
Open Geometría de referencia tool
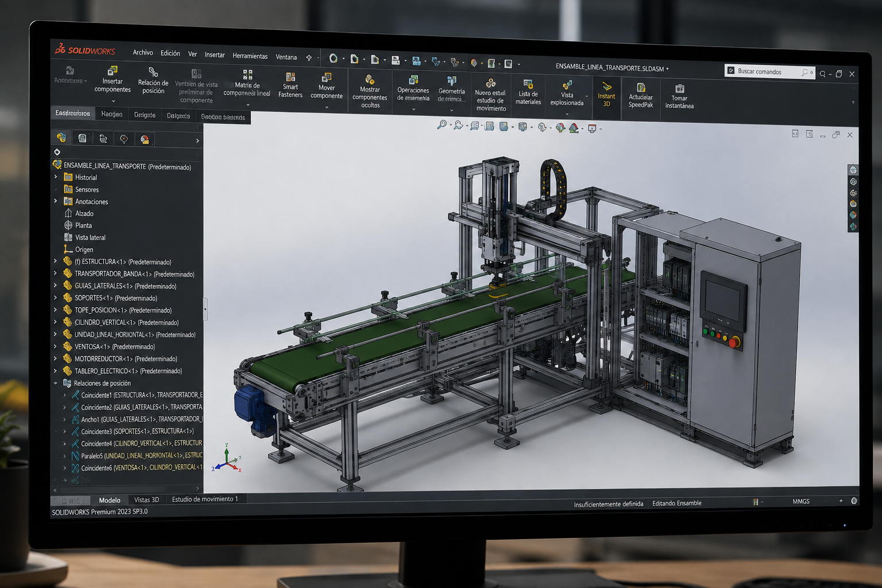tap(452, 90)
